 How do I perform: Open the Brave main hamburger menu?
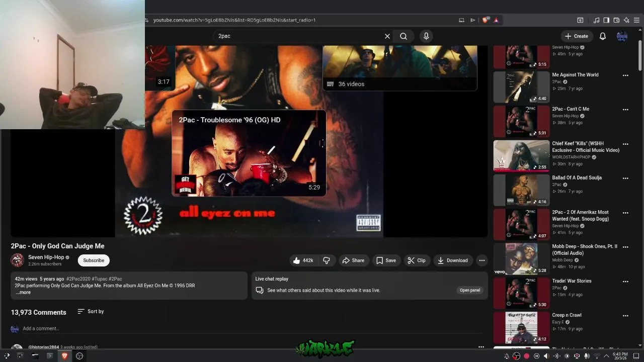point(636,20)
